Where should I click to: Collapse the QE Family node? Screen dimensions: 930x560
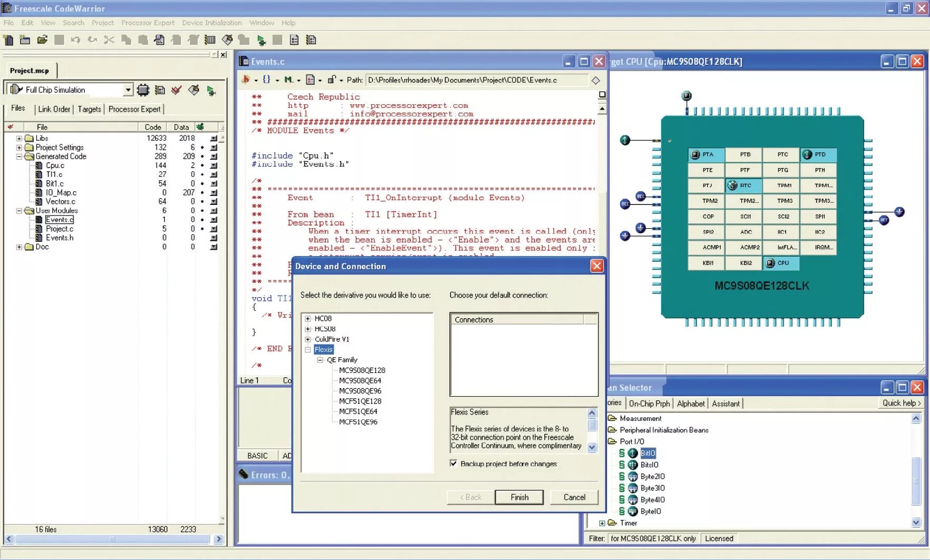coord(320,360)
